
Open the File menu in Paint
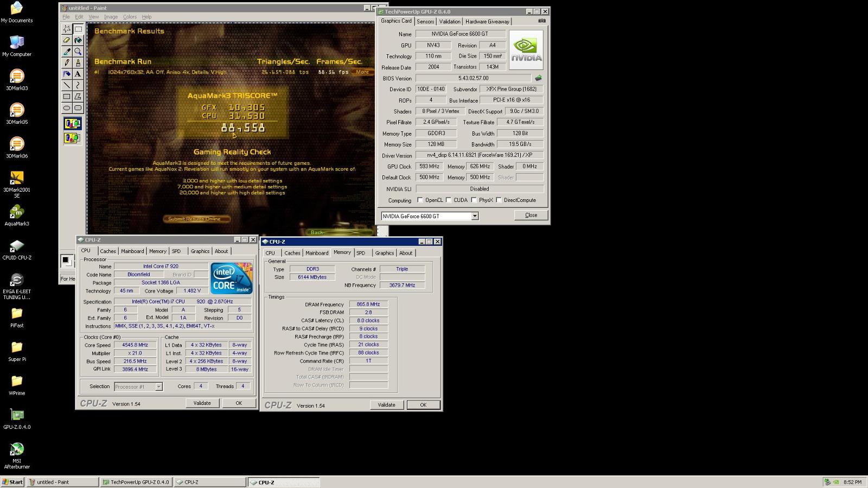pos(66,17)
